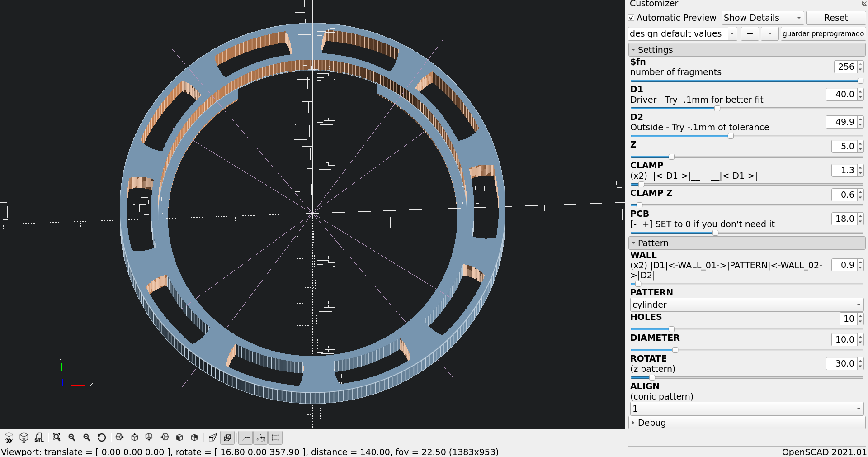The width and height of the screenshot is (868, 457).
Task: Click the PCB value field 18.0
Action: [x=844, y=219]
